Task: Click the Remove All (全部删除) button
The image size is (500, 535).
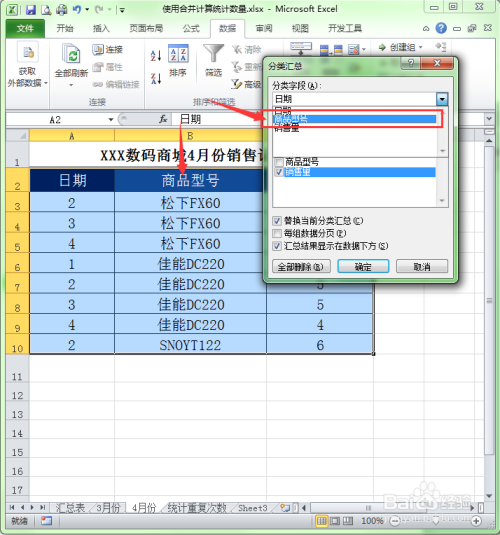Action: tap(301, 266)
